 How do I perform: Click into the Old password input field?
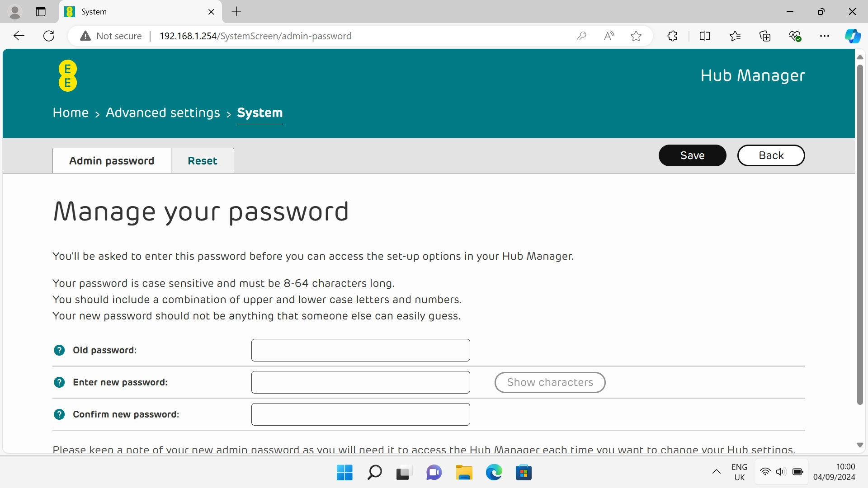coord(360,350)
